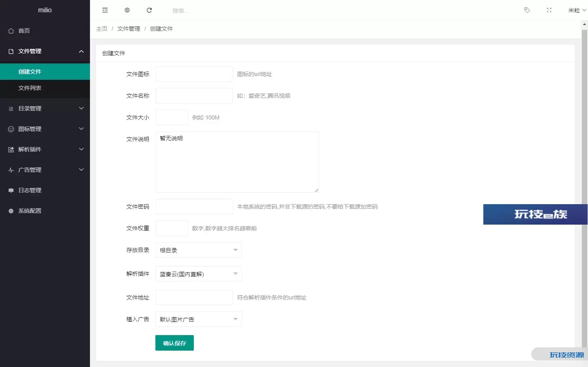Focus the 文件名称 input field
The height and width of the screenshot is (367, 588).
(x=194, y=96)
